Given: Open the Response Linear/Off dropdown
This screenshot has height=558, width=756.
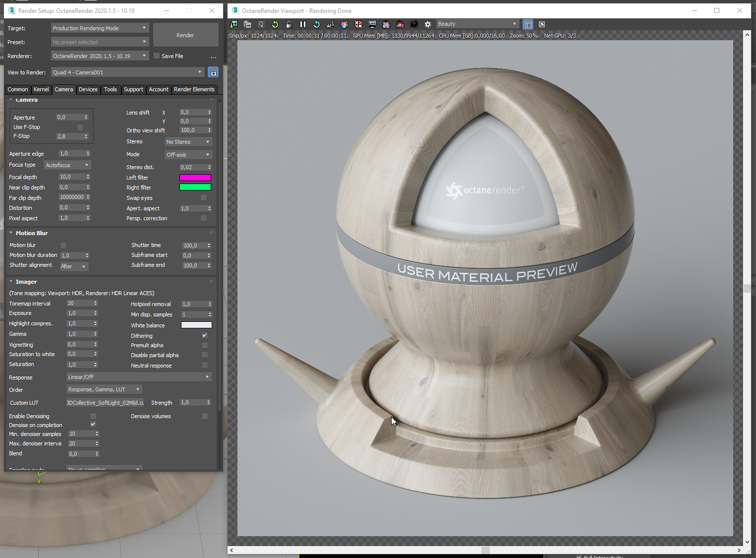Looking at the screenshot, I should pyautogui.click(x=139, y=377).
